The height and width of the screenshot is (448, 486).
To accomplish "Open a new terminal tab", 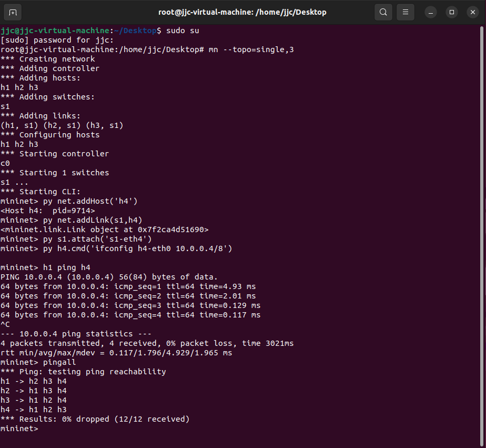I will click(13, 12).
